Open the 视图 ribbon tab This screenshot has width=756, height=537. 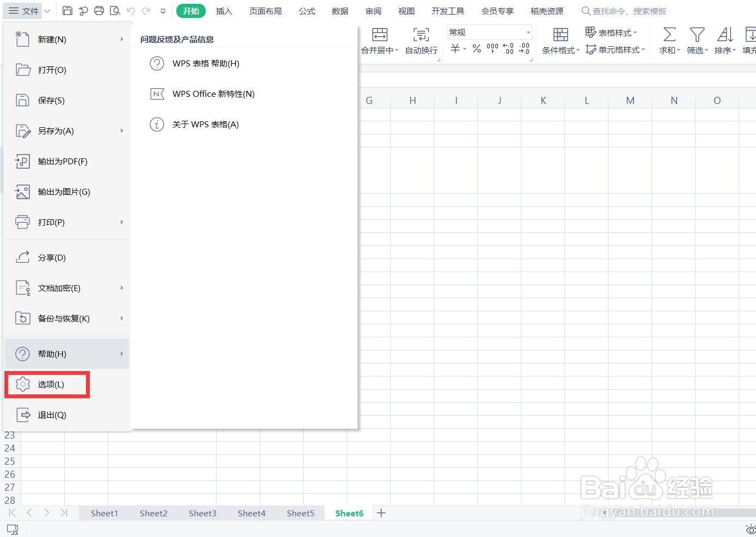click(x=407, y=11)
